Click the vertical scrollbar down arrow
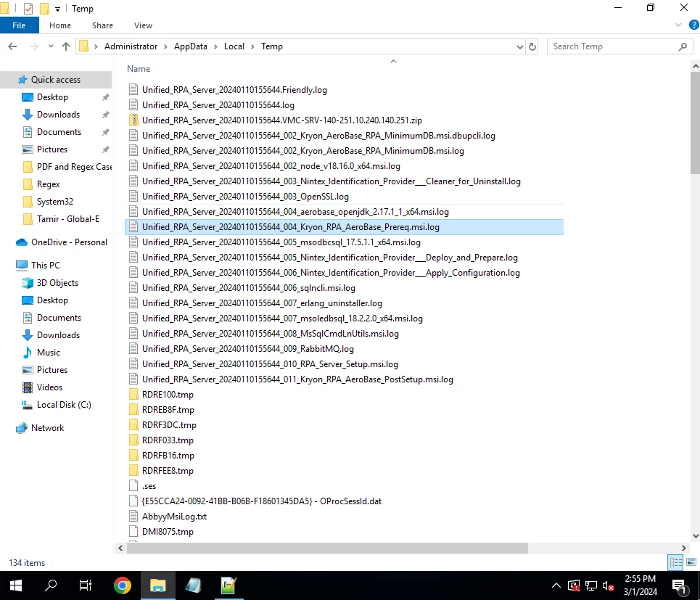The width and height of the screenshot is (700, 600). [695, 535]
